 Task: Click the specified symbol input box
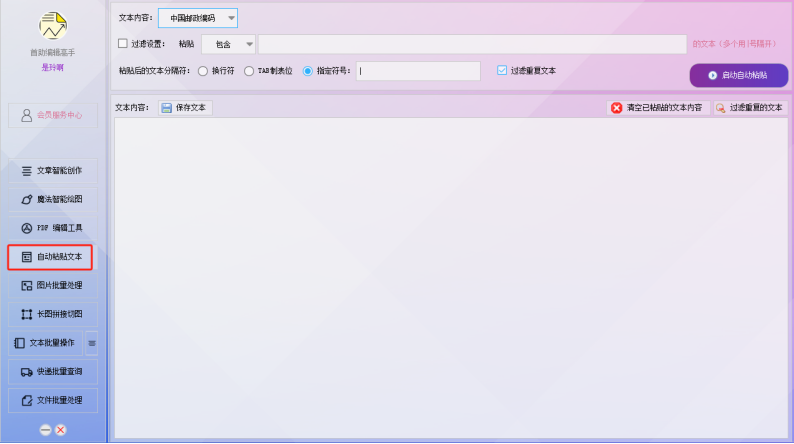(418, 71)
